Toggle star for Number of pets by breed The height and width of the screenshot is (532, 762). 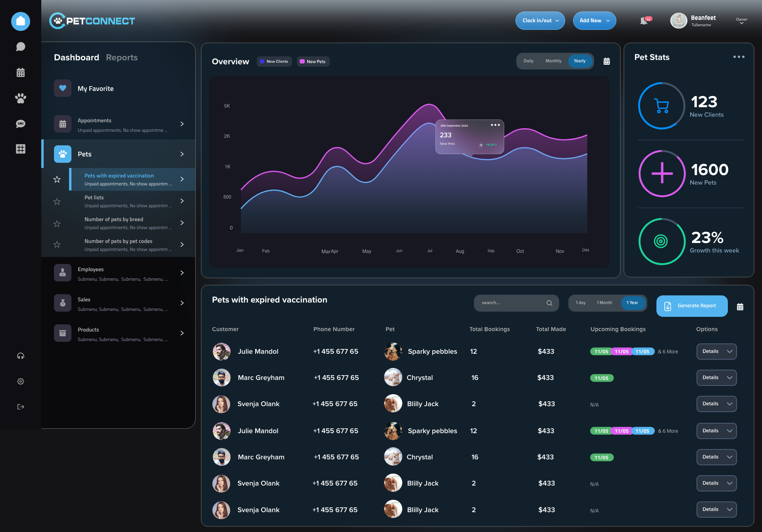click(57, 224)
